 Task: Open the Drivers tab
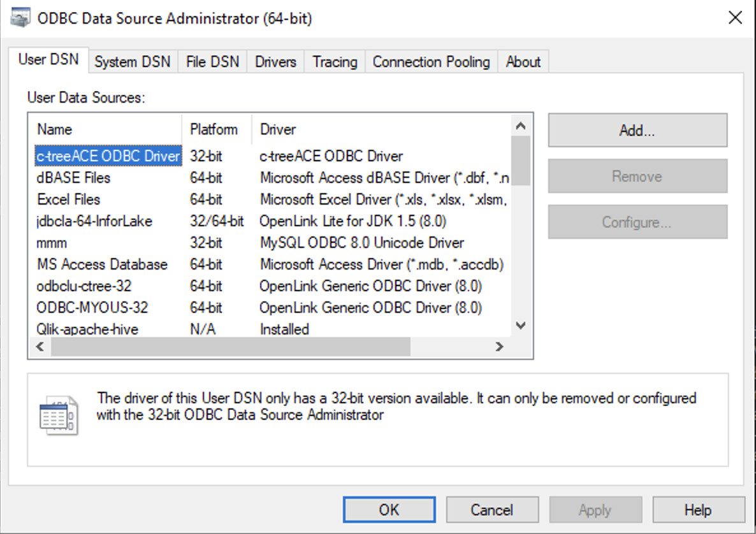tap(275, 61)
